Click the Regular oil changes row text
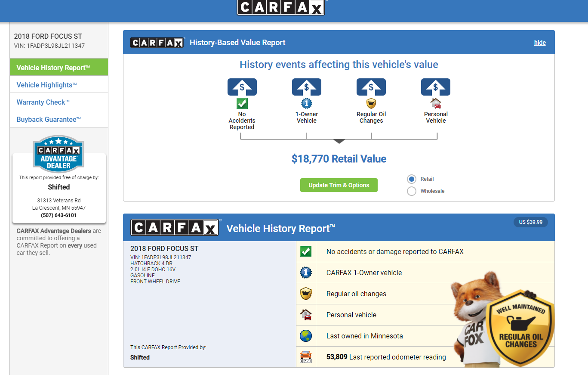The width and height of the screenshot is (588, 375). 356,294
